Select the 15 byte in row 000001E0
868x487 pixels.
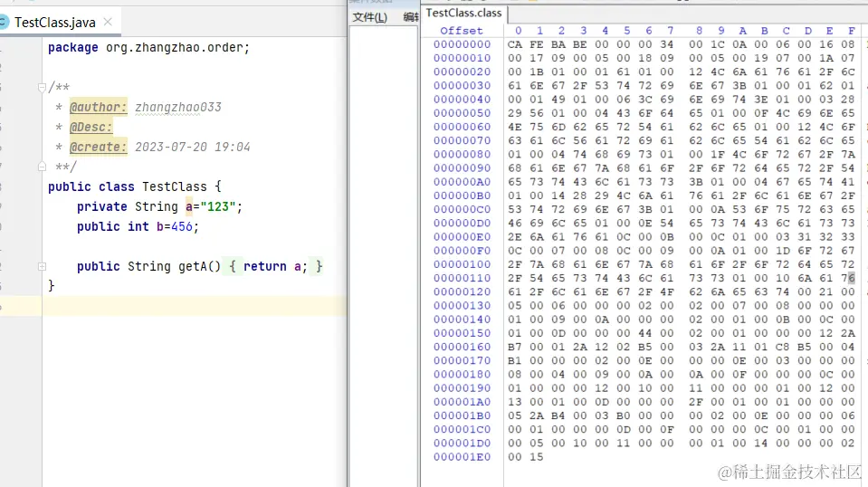pyautogui.click(x=537, y=457)
